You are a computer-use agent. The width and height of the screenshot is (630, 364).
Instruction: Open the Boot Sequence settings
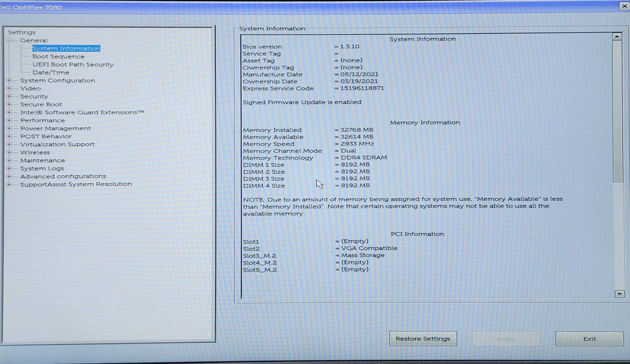[x=58, y=57]
